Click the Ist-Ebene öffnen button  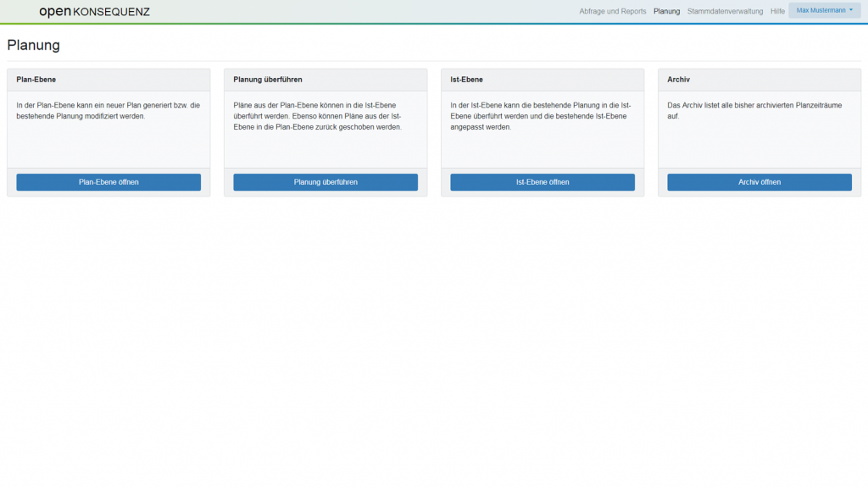[x=542, y=182]
